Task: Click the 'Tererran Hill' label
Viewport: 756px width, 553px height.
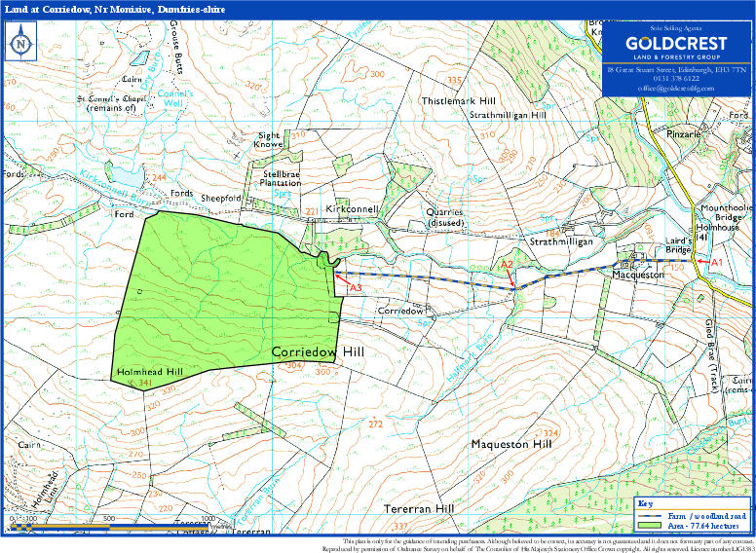Action: click(x=419, y=509)
